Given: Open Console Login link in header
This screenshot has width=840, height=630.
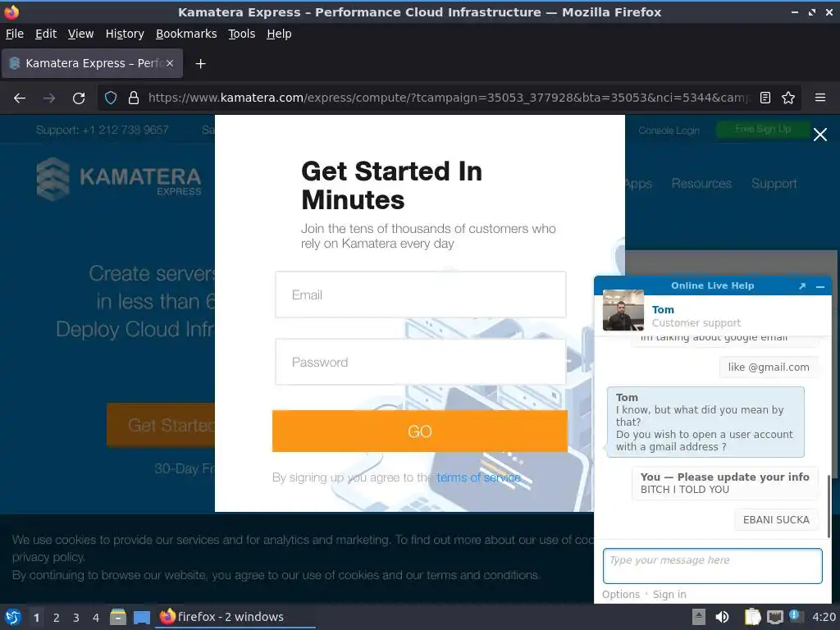Looking at the screenshot, I should click(669, 130).
